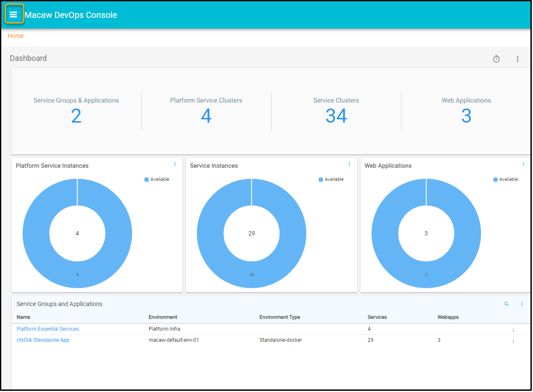Toggle Available legend in Platform Service Instances
The height and width of the screenshot is (392, 533).
157,180
